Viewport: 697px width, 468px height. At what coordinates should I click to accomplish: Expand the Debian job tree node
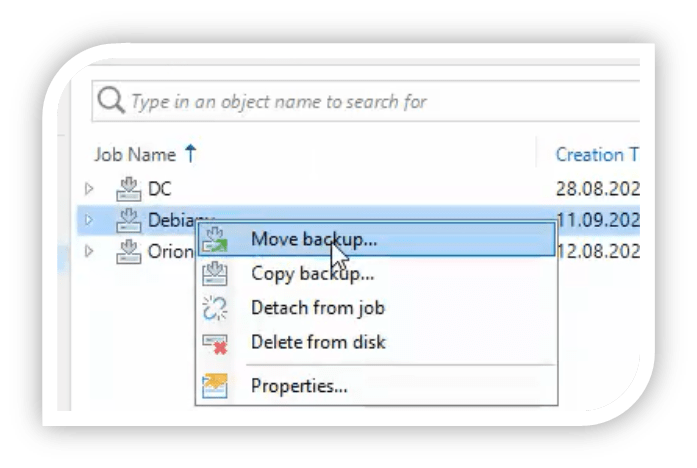click(x=89, y=220)
